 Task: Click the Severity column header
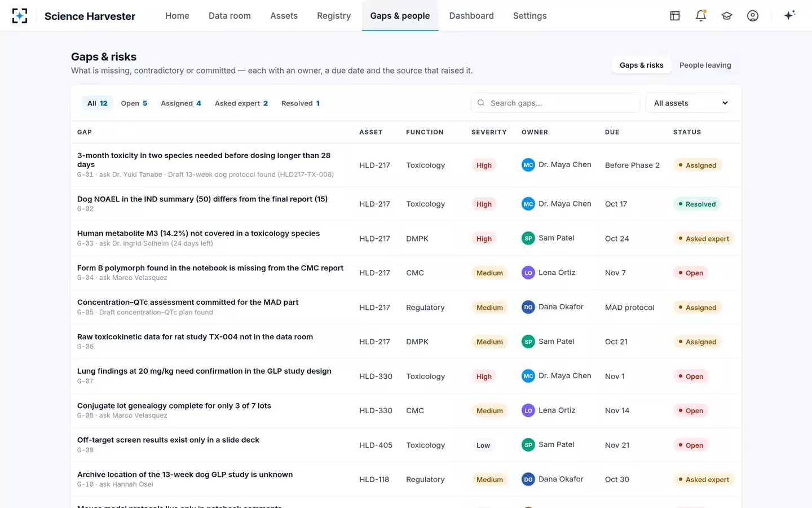click(489, 132)
